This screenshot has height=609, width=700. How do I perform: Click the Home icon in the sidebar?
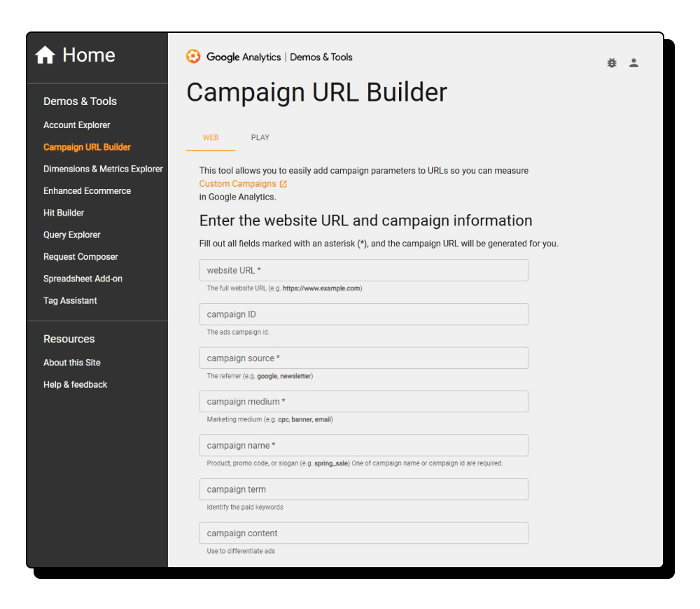45,55
